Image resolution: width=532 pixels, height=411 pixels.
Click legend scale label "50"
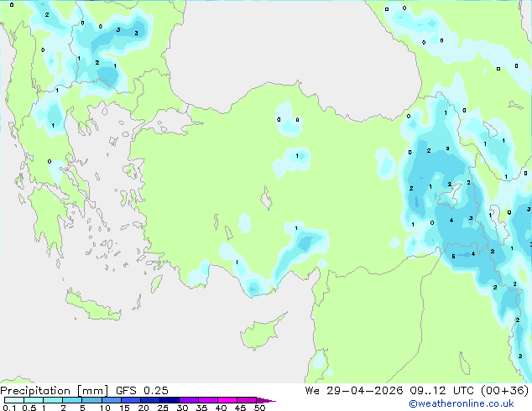(260, 408)
